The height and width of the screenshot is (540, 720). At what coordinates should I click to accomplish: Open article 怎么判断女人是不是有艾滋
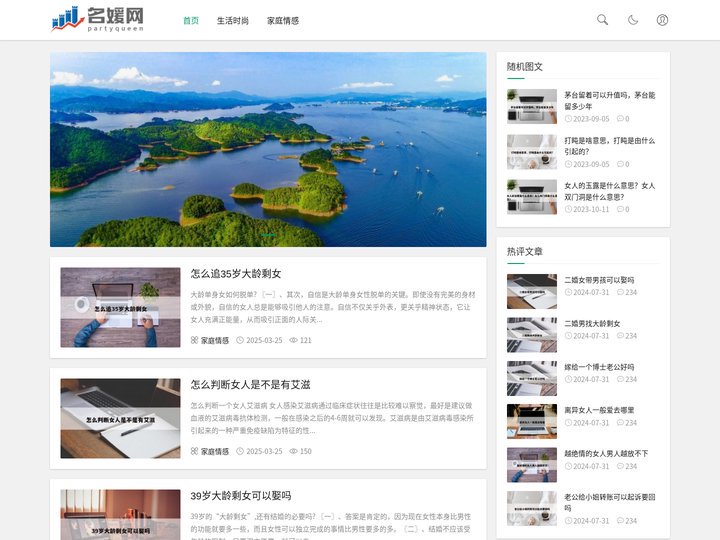point(250,385)
